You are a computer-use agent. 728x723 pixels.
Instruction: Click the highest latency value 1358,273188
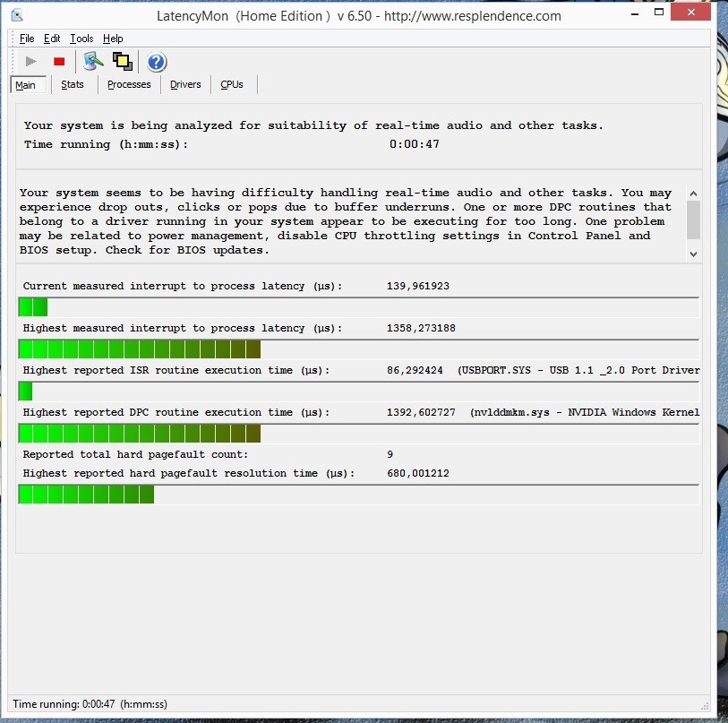421,329
